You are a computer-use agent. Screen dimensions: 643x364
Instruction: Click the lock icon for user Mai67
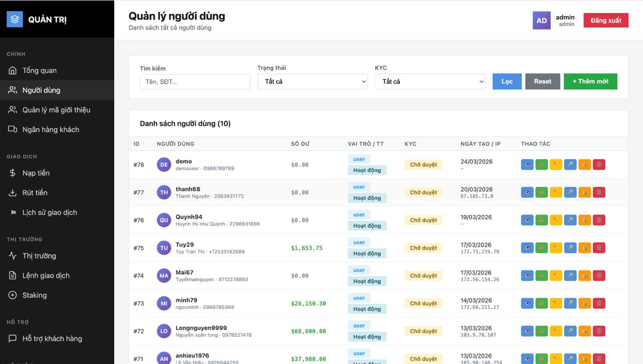(584, 276)
